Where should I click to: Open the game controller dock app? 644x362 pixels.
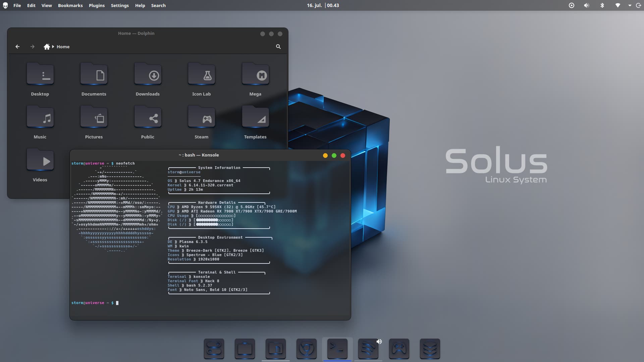pos(399,349)
